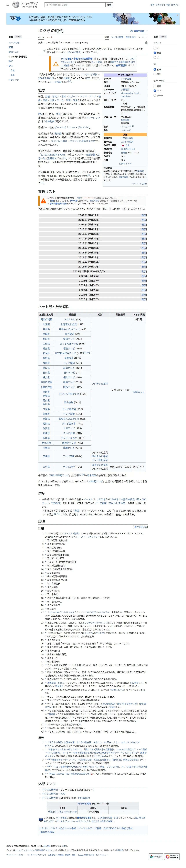This screenshot has height=868, width=186.
Task: Click the page protection lock icon
Action: pyautogui.click(x=146, y=43)
